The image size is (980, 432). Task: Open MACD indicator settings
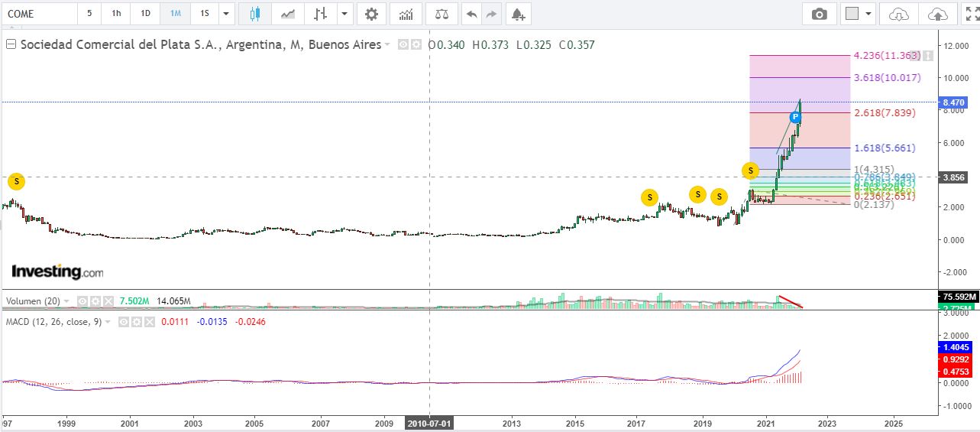click(137, 322)
